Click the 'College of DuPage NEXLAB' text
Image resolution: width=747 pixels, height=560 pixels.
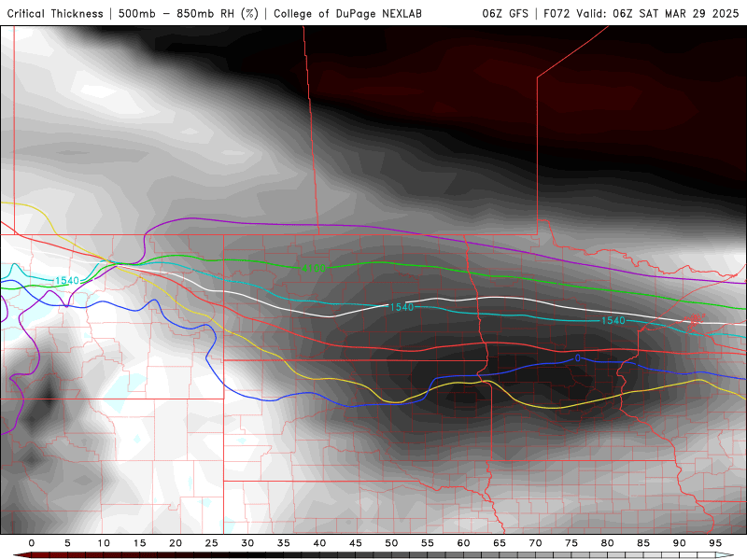point(347,14)
